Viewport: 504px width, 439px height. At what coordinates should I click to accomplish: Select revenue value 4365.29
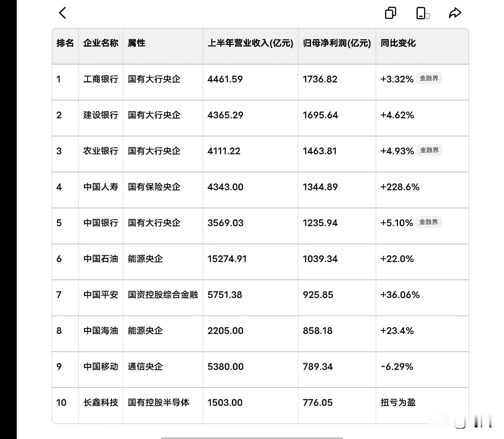226,115
